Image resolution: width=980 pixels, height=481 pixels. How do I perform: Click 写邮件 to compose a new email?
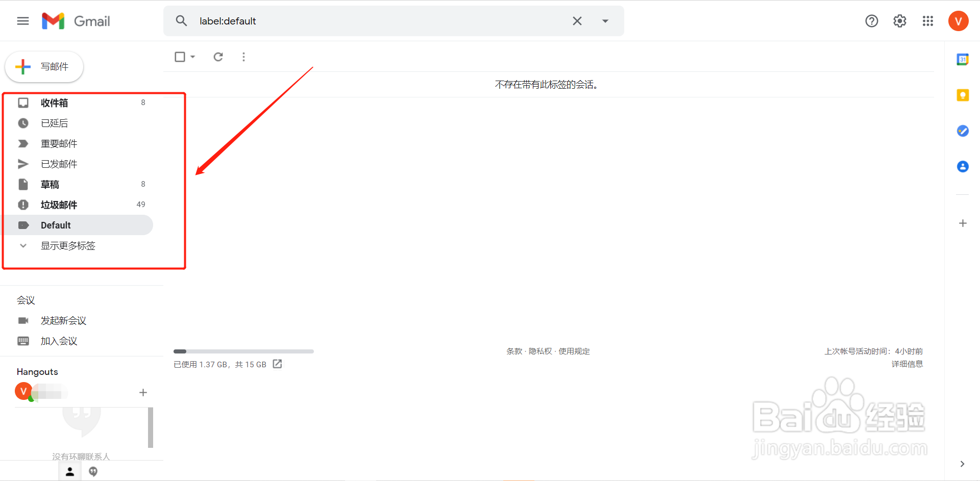point(44,66)
